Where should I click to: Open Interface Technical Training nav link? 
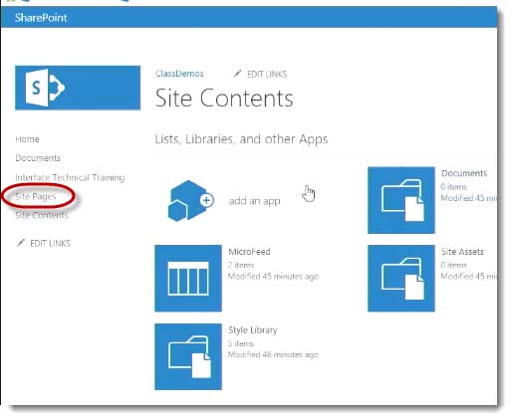point(70,177)
